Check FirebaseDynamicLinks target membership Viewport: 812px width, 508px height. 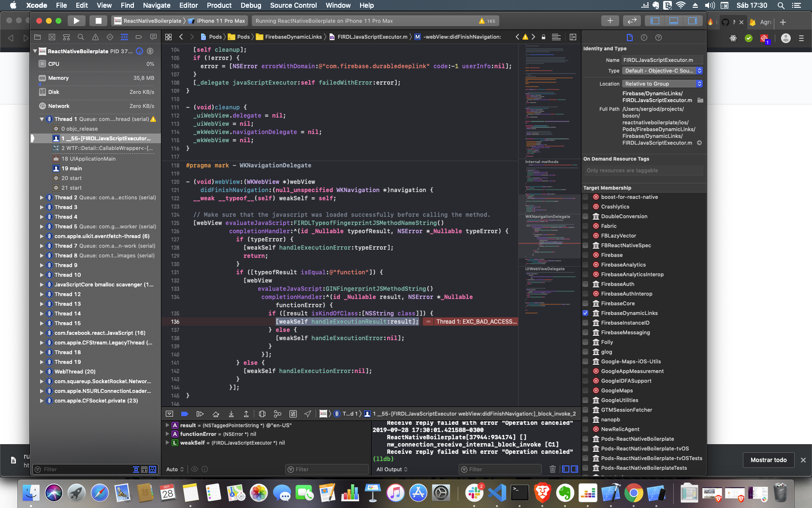tap(585, 313)
